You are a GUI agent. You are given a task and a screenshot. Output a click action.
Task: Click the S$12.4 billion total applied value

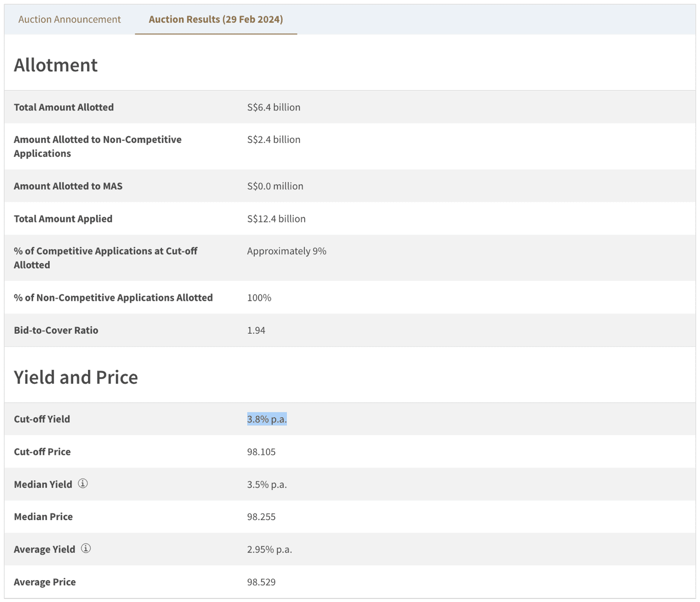[276, 219]
